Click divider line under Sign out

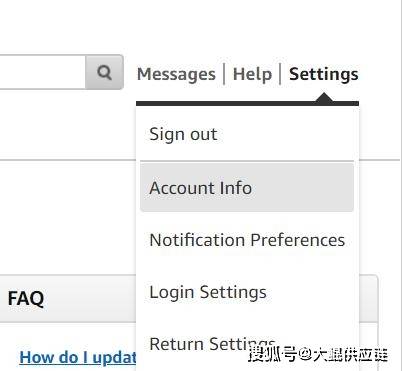(247, 161)
